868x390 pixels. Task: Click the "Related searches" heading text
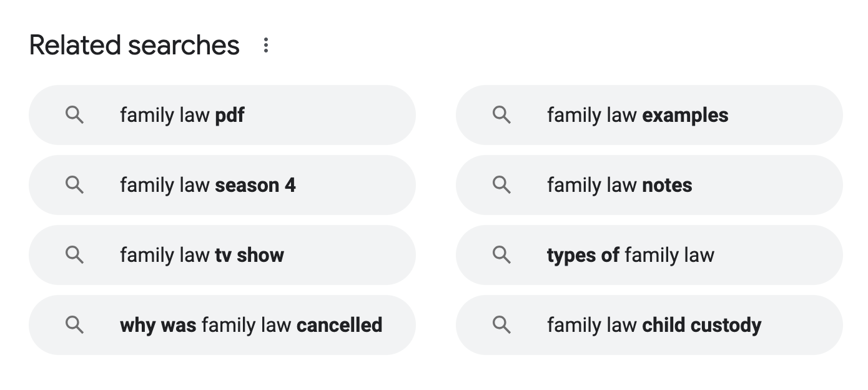(134, 46)
